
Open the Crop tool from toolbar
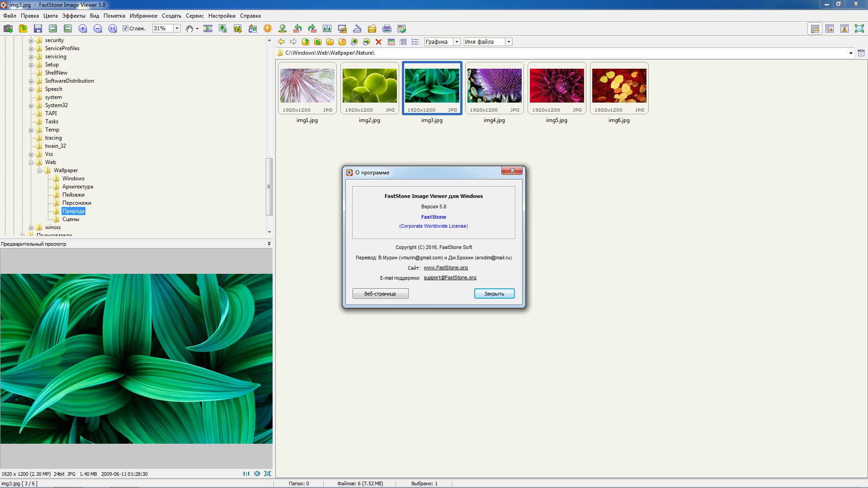(x=238, y=28)
